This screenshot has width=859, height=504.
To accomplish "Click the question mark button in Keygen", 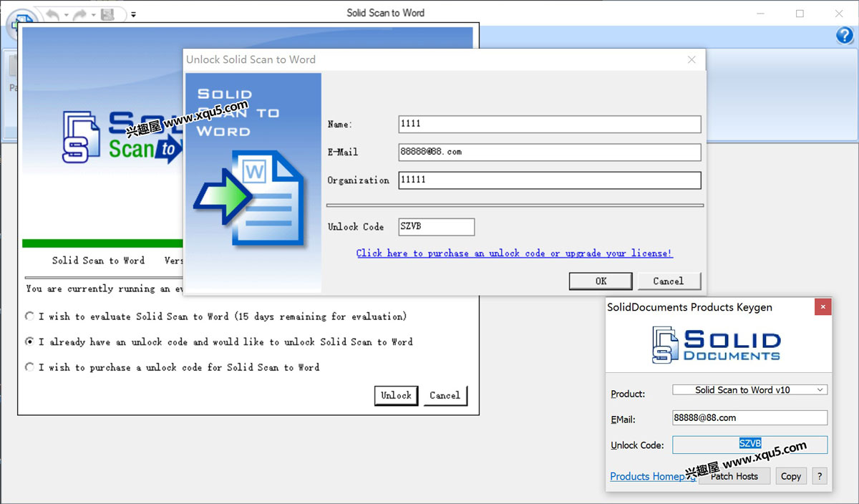I will click(820, 476).
